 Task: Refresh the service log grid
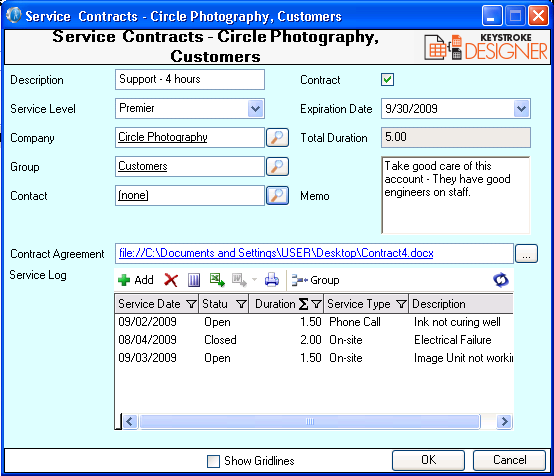pyautogui.click(x=501, y=280)
